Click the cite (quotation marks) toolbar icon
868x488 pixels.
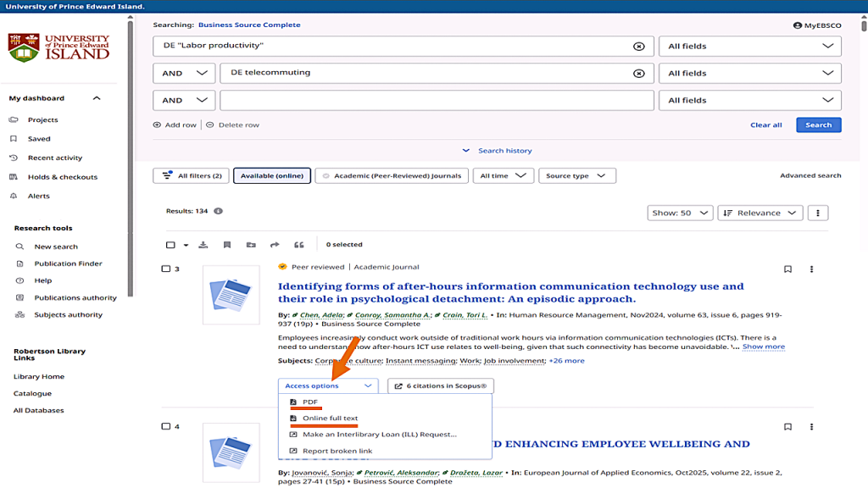coord(298,245)
